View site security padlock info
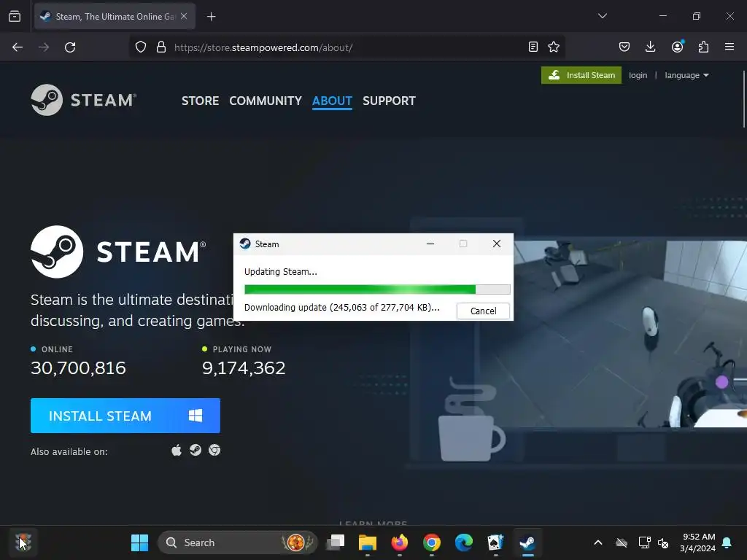 click(161, 47)
